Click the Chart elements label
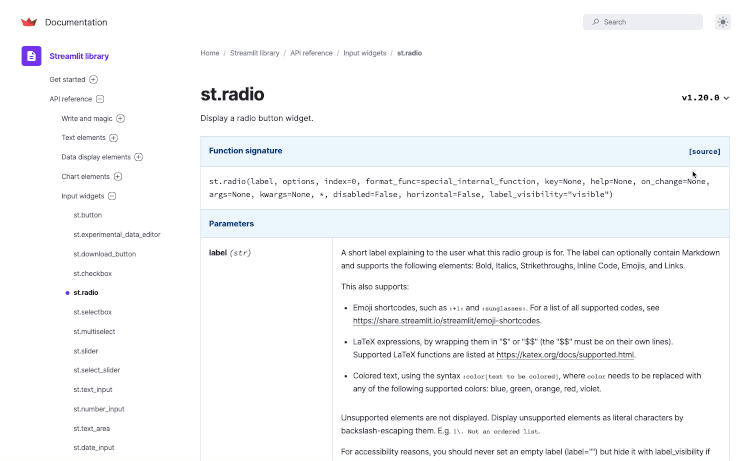Viewport: 753px width, 461px height. click(x=85, y=177)
